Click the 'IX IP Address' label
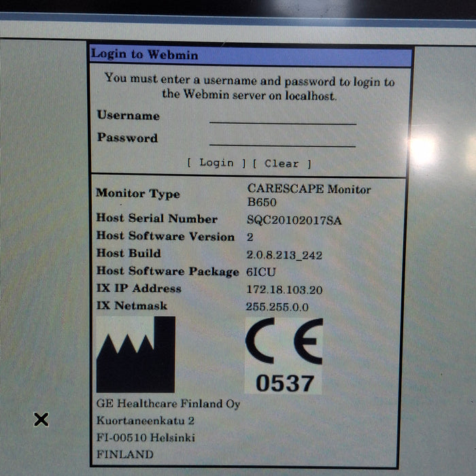The width and height of the screenshot is (476, 476). 139,288
